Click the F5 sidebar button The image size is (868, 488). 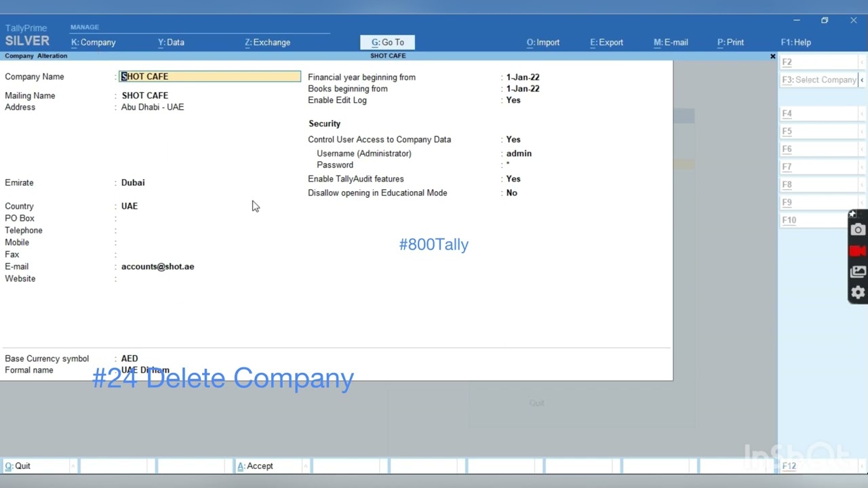click(823, 131)
